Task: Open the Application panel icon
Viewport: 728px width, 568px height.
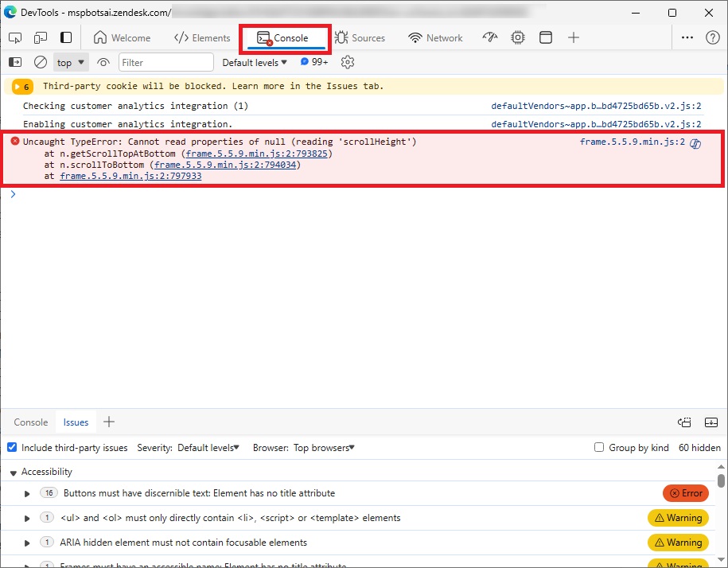Action: (x=547, y=37)
